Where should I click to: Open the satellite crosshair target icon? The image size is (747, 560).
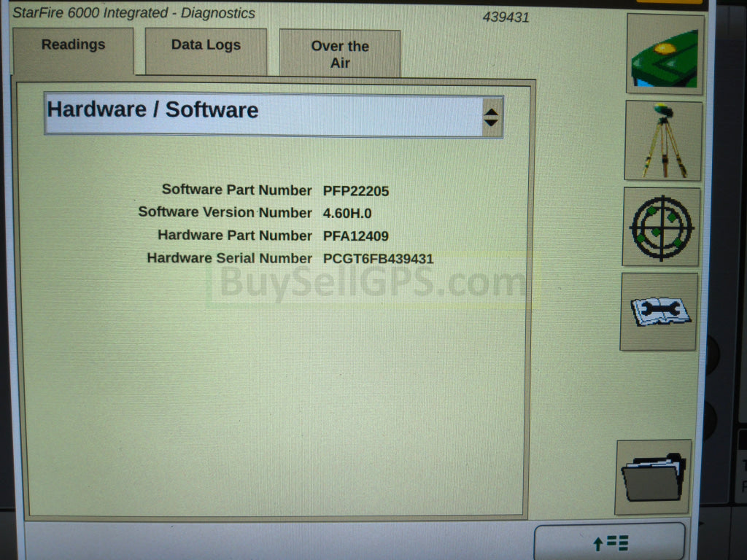(x=661, y=227)
